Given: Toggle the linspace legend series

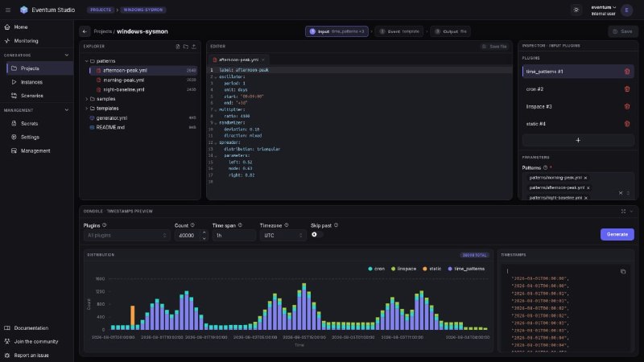Looking at the screenshot, I should click(x=404, y=269).
